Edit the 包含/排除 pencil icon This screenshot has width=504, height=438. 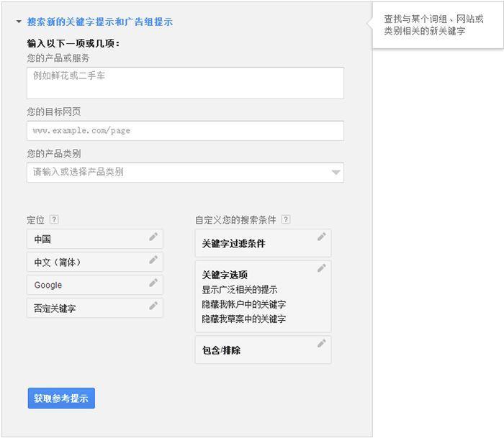pos(321,343)
